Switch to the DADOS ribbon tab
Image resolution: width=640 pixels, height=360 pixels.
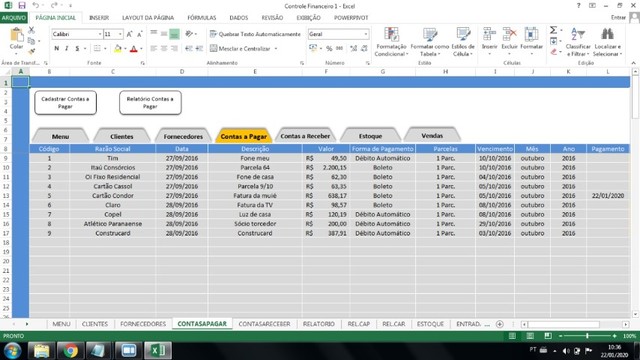click(239, 18)
